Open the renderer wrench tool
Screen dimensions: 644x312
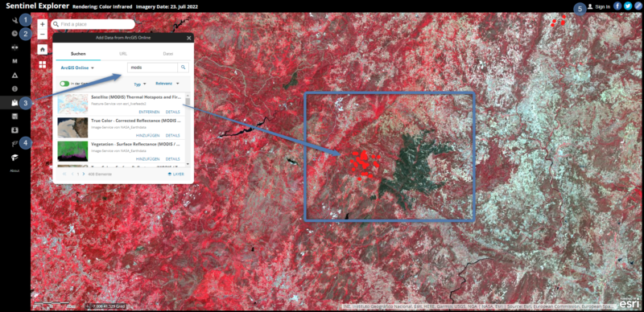click(x=15, y=20)
